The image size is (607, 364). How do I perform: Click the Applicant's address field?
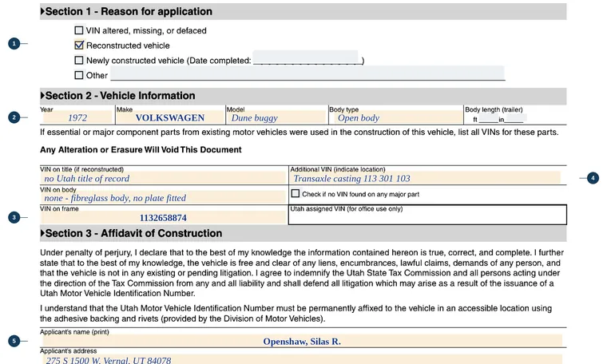302,359
